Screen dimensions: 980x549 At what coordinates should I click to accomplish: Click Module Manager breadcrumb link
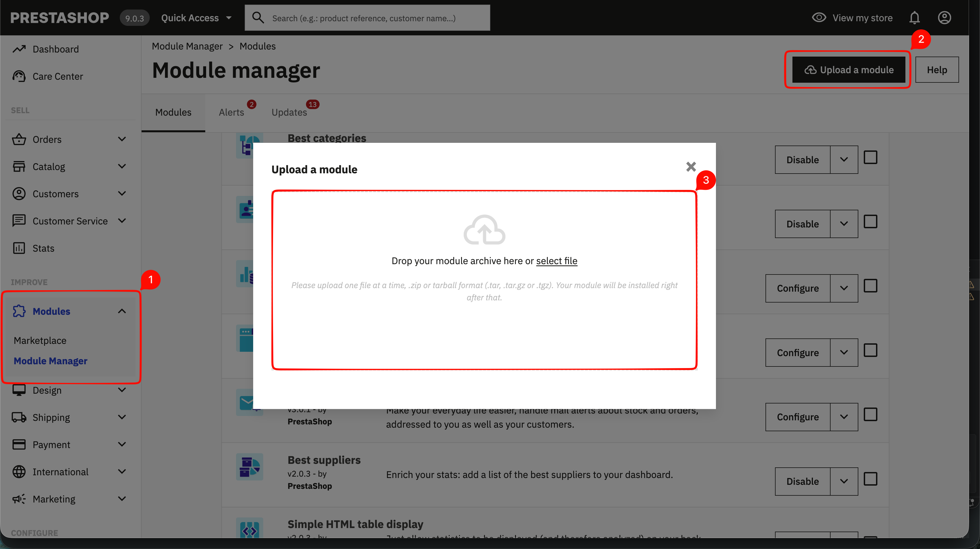[x=187, y=46]
